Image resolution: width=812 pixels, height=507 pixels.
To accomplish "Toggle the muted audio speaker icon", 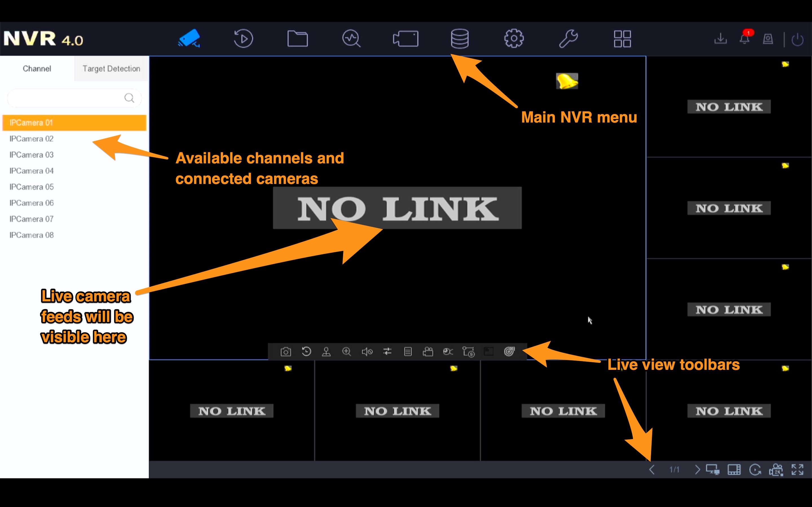I will click(367, 352).
